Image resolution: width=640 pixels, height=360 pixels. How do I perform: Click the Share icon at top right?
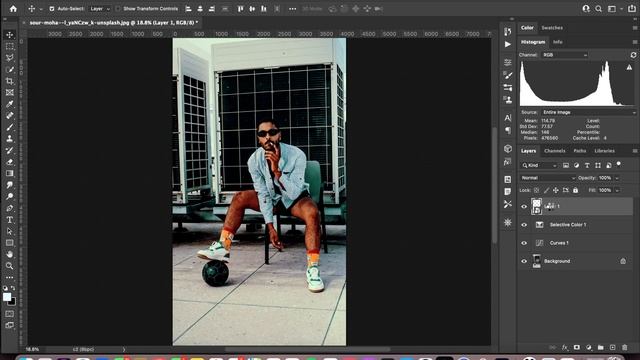click(x=631, y=9)
